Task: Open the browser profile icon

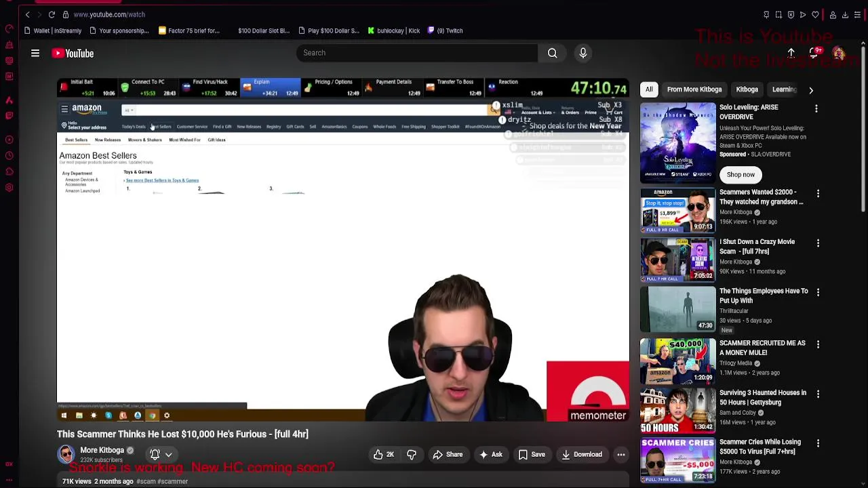Action: click(833, 14)
